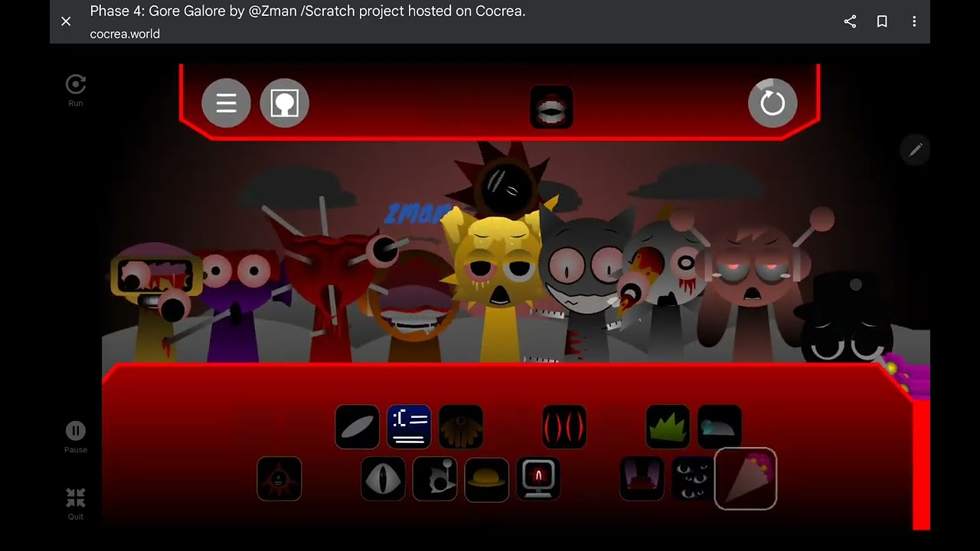Screen dimensions: 980x551
Task: Select the purple stage lights icon
Action: [642, 479]
